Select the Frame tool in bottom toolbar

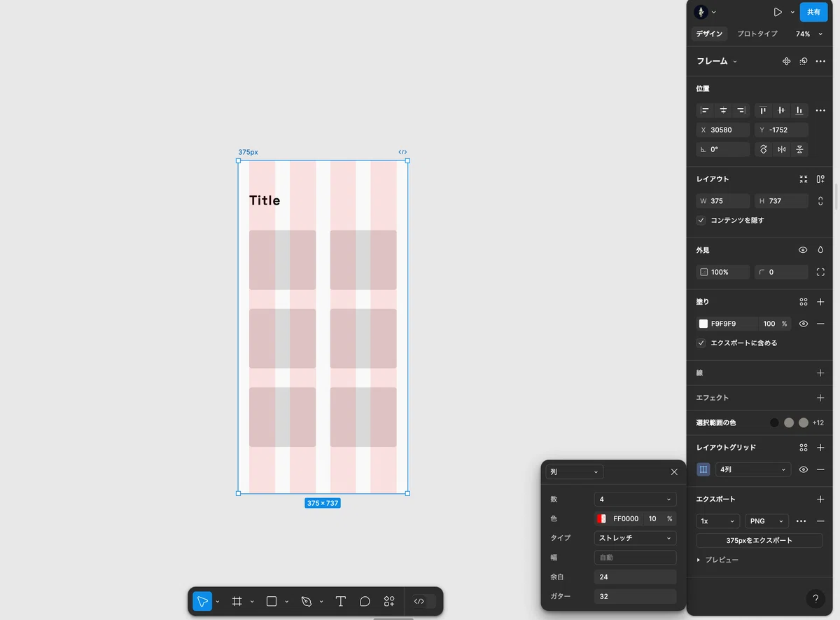tap(237, 601)
